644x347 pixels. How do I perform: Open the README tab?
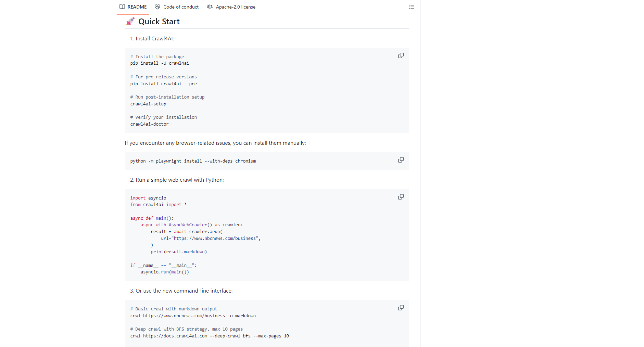click(133, 7)
